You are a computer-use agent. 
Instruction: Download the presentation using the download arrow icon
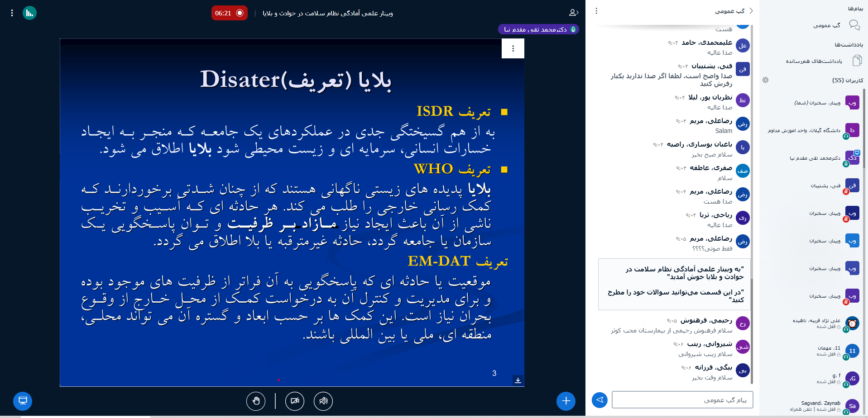point(518,380)
